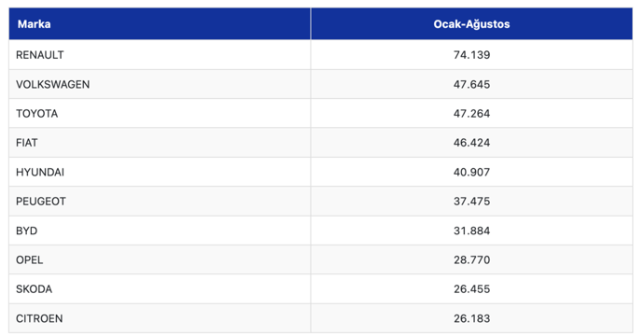The image size is (644, 336).
Task: Select the SKODA brand cell
Action: pos(160,289)
